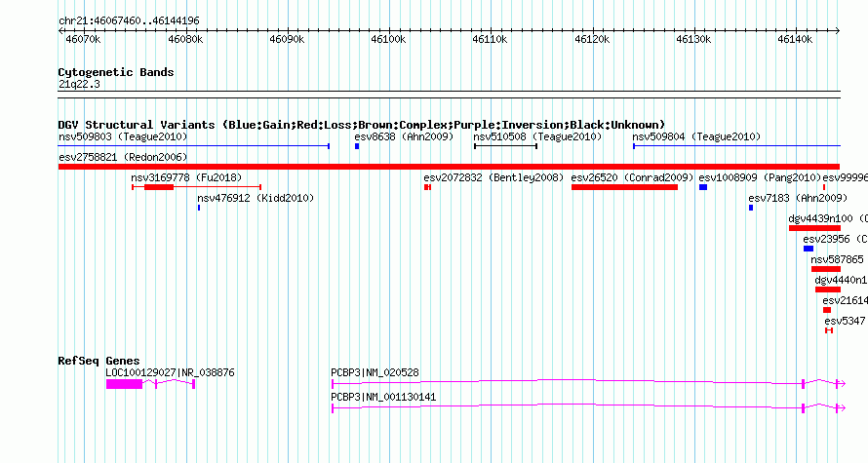
Task: Click the PCBP3|NM_001130141 gene label
Action: click(383, 397)
